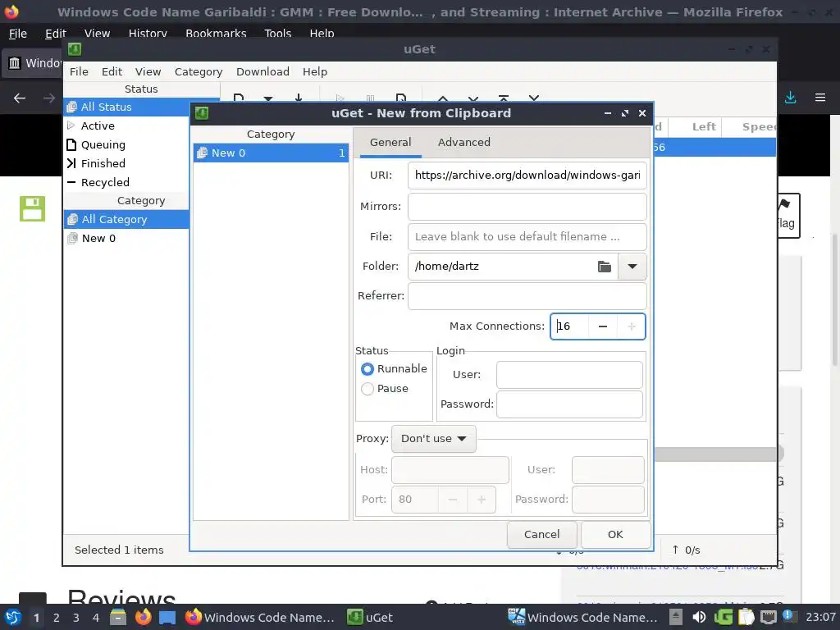Click the green floppy disk icon on the page
The image size is (840, 630).
(x=32, y=208)
